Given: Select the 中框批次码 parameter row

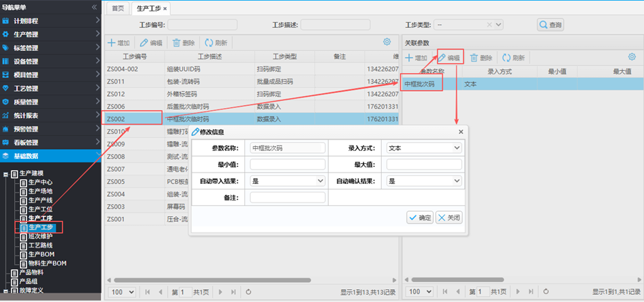Looking at the screenshot, I should [522, 84].
